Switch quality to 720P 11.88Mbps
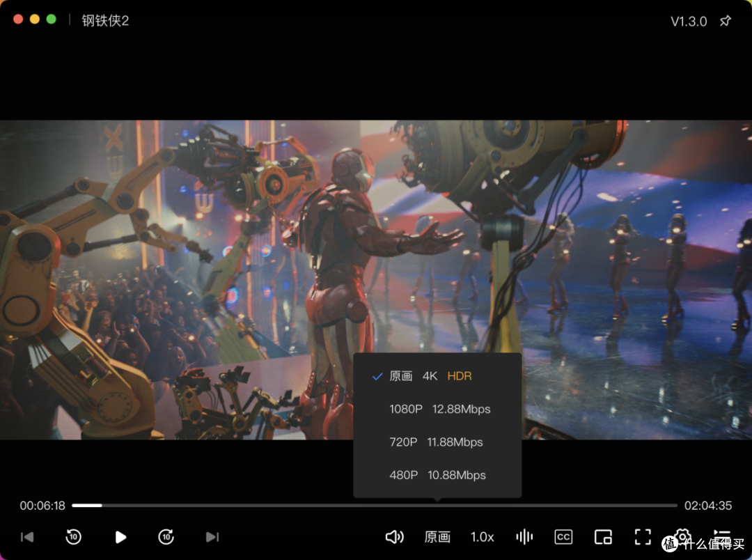Screen dimensions: 752x560 [x=437, y=442]
